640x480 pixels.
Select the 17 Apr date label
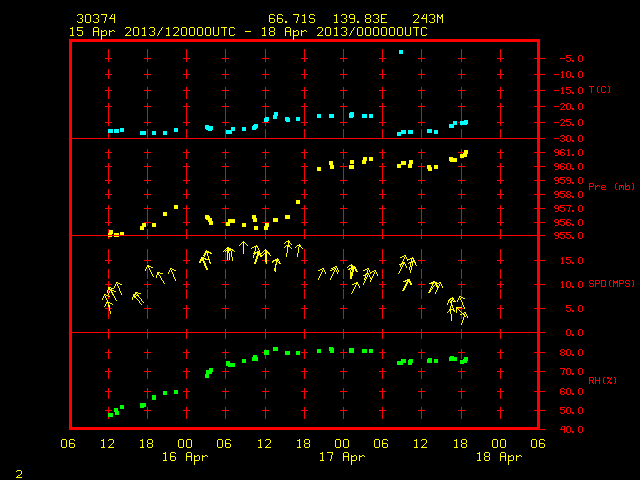[x=342, y=457]
